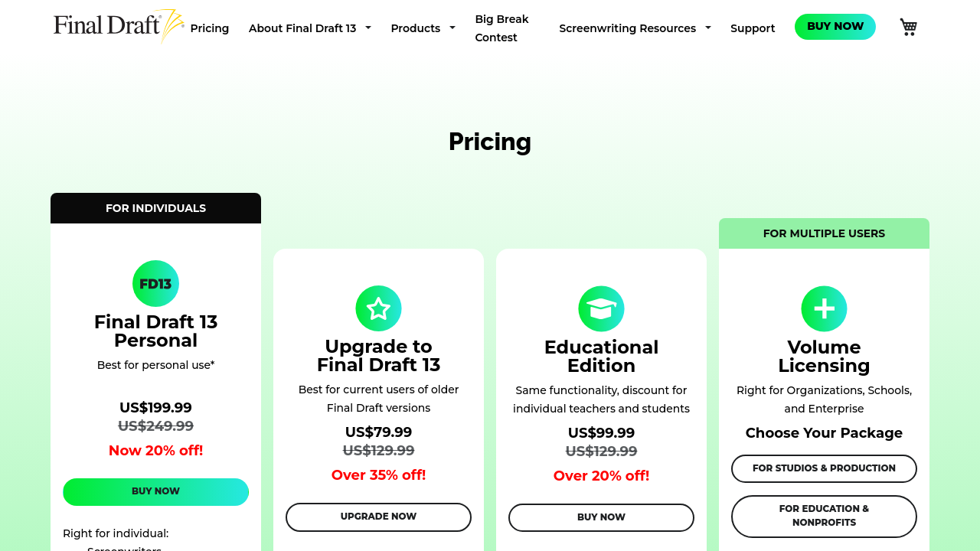The width and height of the screenshot is (980, 551).
Task: Open the shopping cart icon
Action: point(908,28)
